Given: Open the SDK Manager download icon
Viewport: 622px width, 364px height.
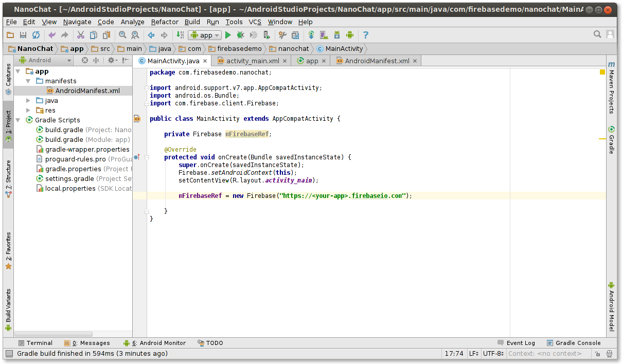Looking at the screenshot, I should pos(337,35).
